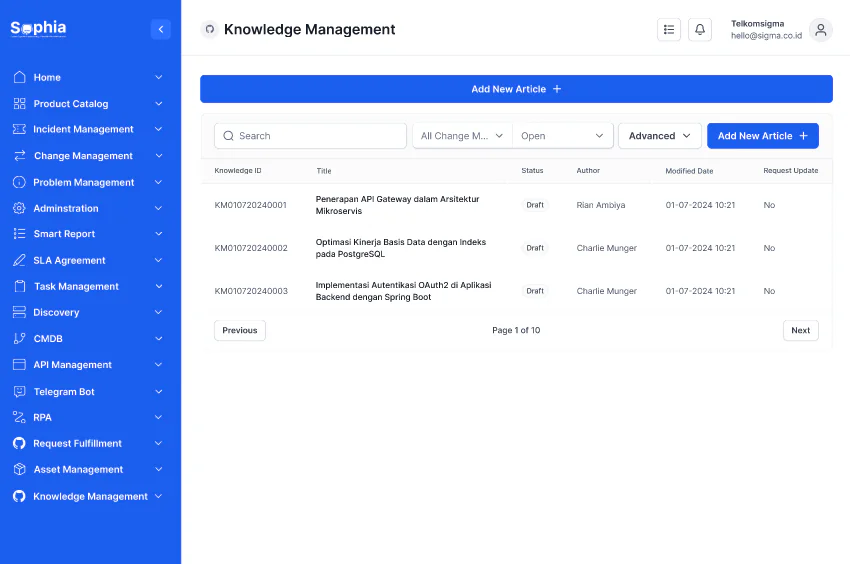Click the API Management window icon
Viewport: 850px width, 564px height.
pos(20,364)
